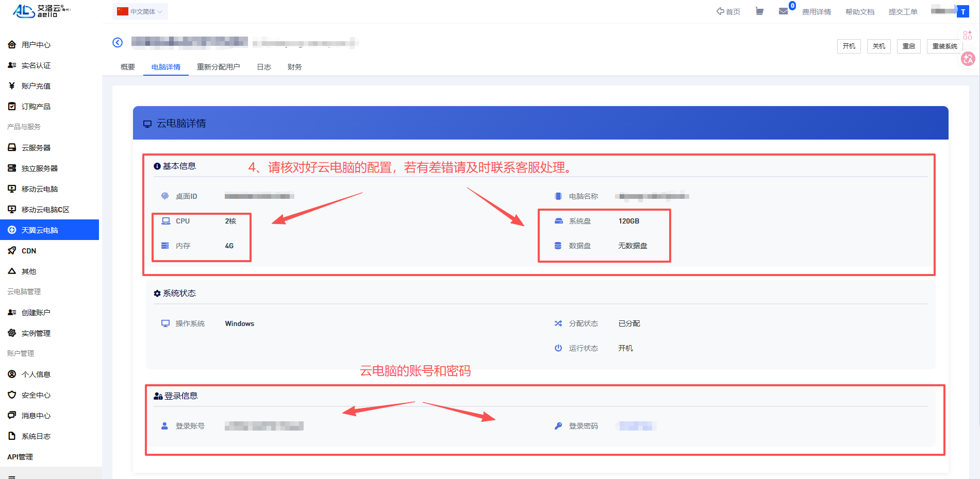Open the 日志 tab
The height and width of the screenshot is (479, 980).
click(264, 67)
